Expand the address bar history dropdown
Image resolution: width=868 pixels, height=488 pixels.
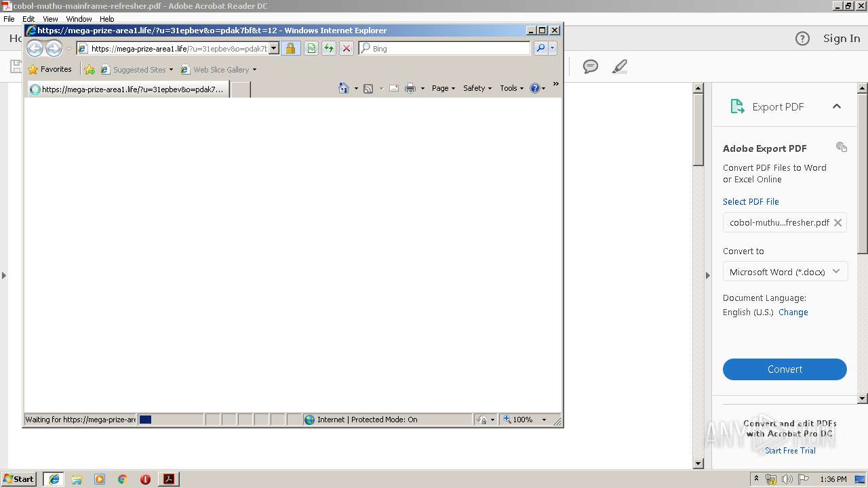click(x=274, y=49)
